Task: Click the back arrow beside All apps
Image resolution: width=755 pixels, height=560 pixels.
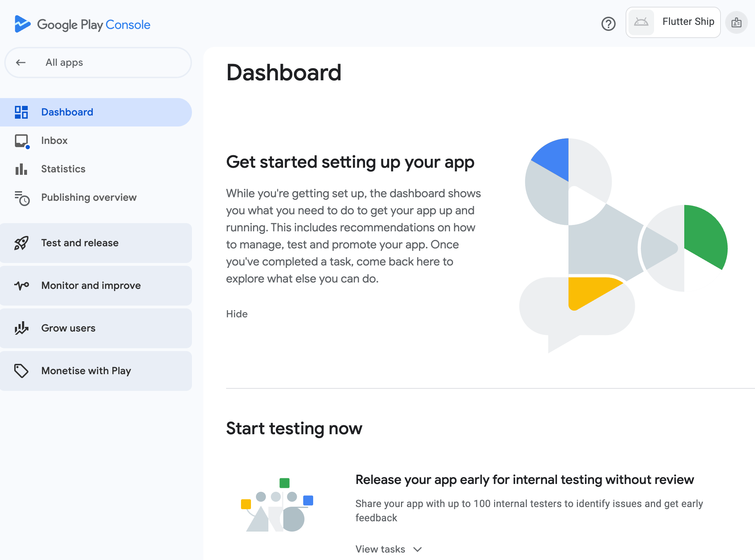Action: point(21,63)
